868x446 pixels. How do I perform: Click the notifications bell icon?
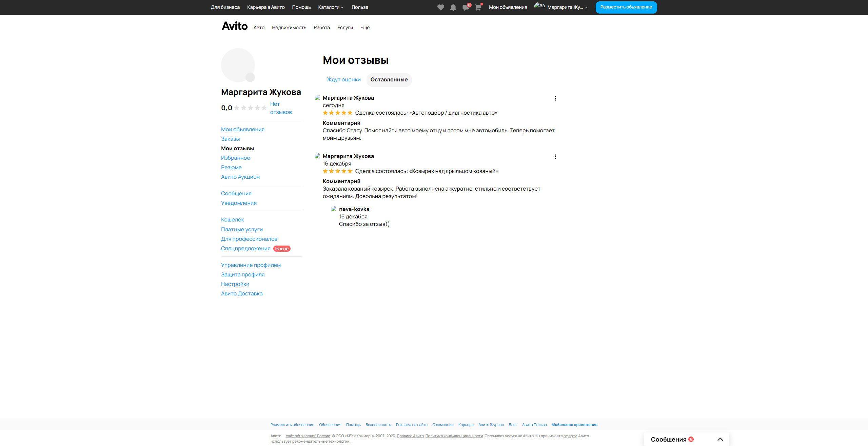click(x=453, y=7)
